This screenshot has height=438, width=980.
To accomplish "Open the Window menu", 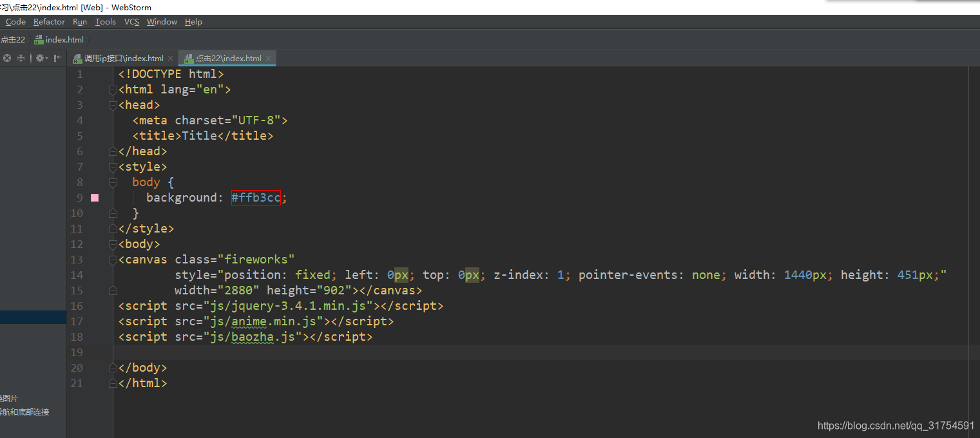I will 162,22.
